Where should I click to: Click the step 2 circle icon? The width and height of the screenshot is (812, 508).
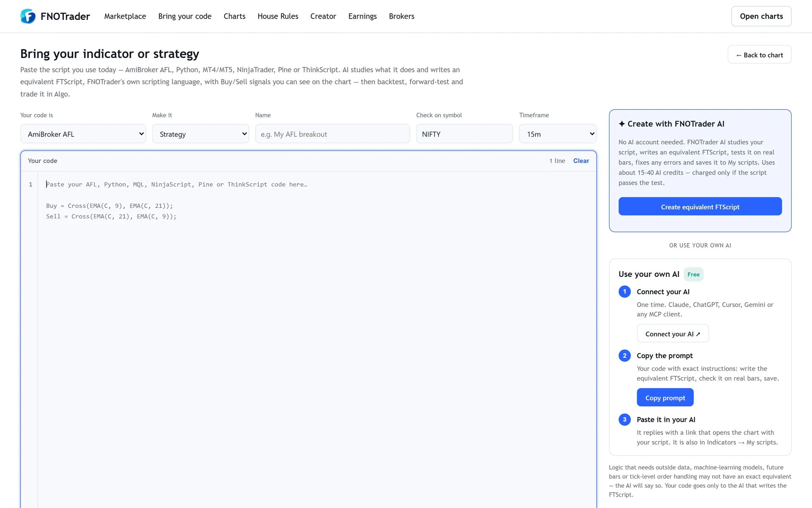point(625,356)
